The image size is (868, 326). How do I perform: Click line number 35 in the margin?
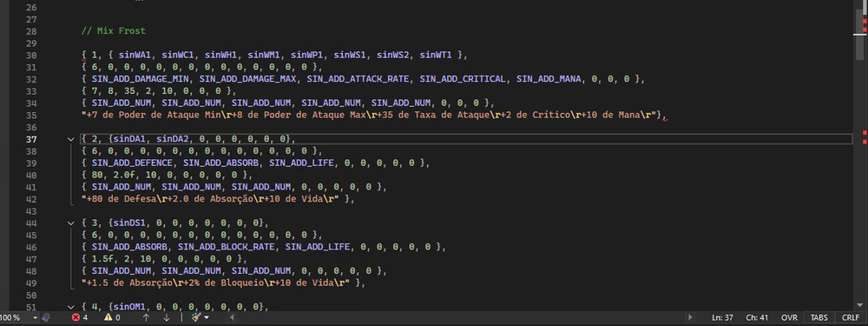pos(31,116)
